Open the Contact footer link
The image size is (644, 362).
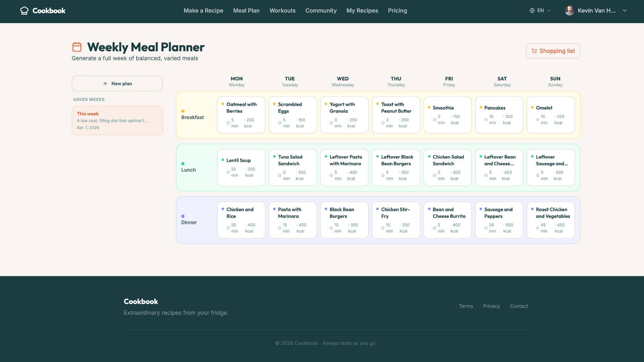click(x=519, y=306)
